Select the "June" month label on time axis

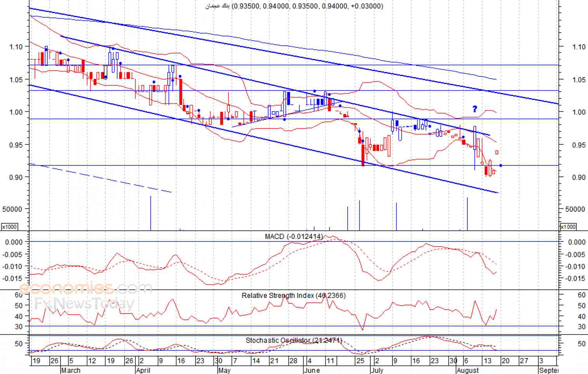point(312,370)
